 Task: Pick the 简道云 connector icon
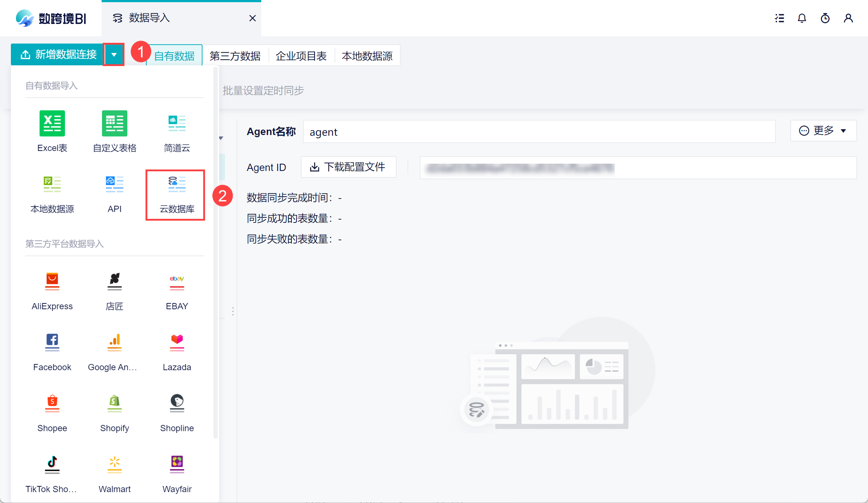pyautogui.click(x=177, y=124)
